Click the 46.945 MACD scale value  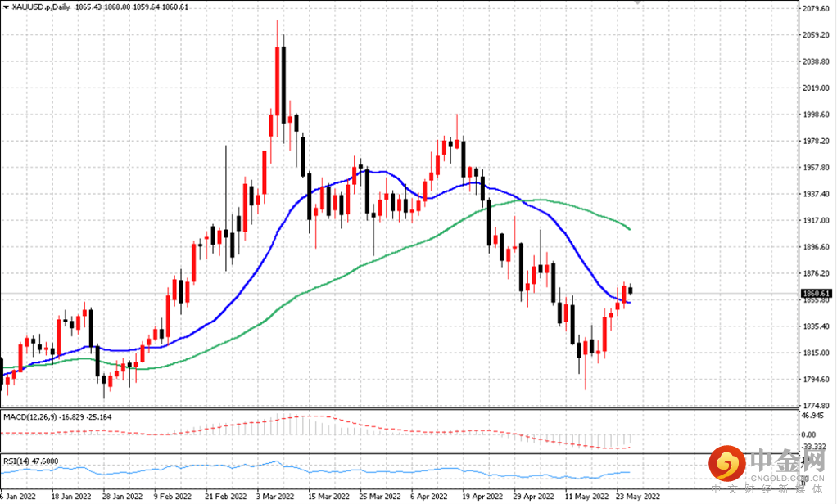coord(813,416)
